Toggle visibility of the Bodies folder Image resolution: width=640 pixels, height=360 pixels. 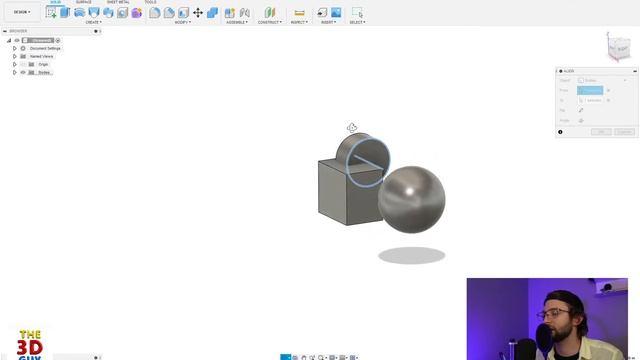[23, 72]
